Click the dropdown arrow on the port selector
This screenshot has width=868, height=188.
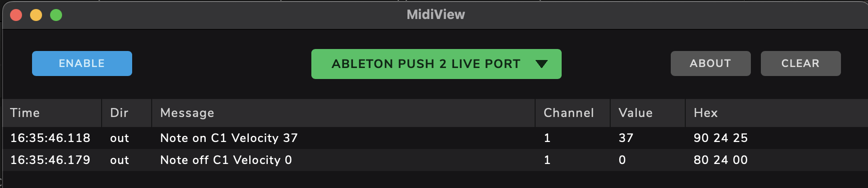[542, 64]
